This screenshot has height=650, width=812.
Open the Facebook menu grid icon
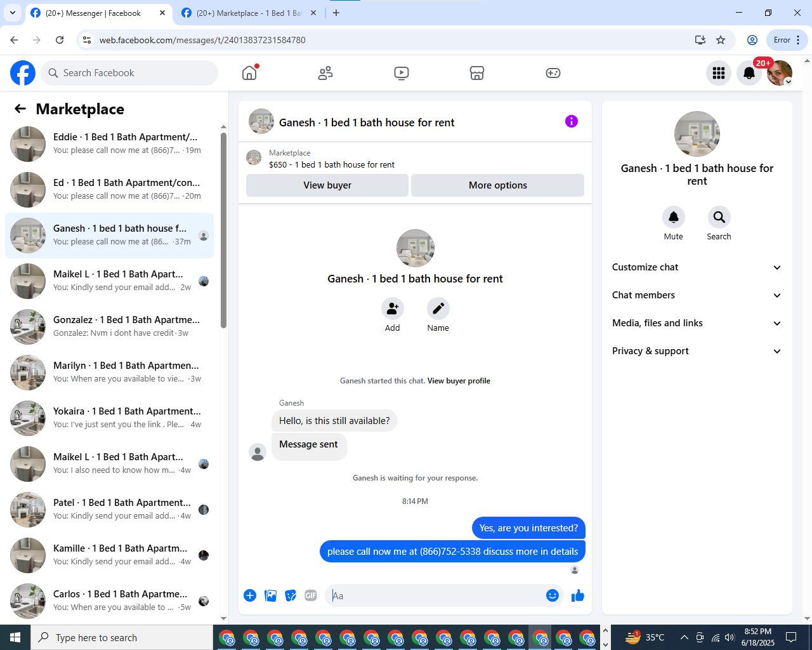(719, 73)
